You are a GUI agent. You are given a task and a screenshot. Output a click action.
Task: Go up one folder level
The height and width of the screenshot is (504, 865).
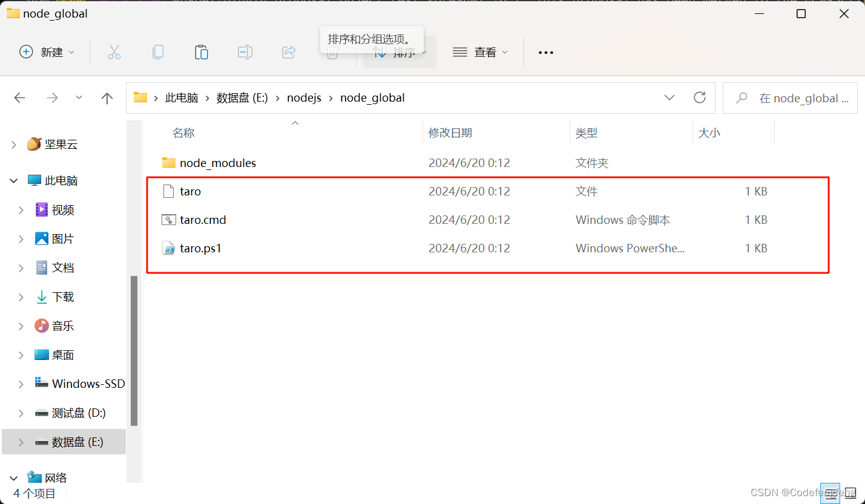(107, 98)
